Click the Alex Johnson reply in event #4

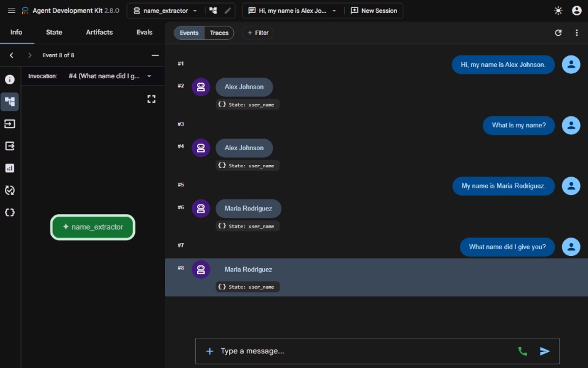click(x=244, y=148)
